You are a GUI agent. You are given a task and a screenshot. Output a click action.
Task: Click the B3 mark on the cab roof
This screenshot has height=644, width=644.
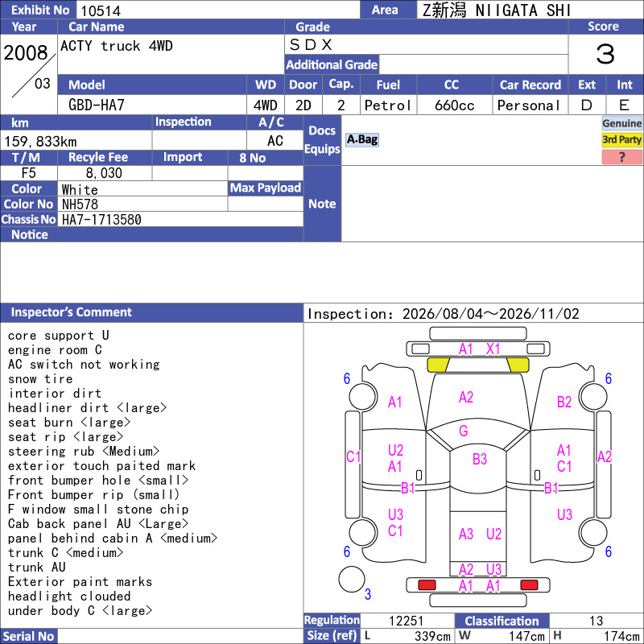(x=479, y=459)
